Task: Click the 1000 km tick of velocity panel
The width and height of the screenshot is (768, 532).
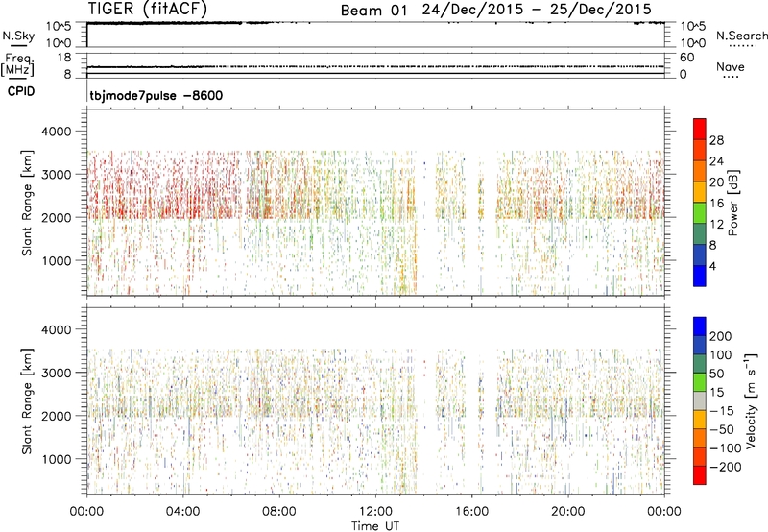Action: (56, 459)
